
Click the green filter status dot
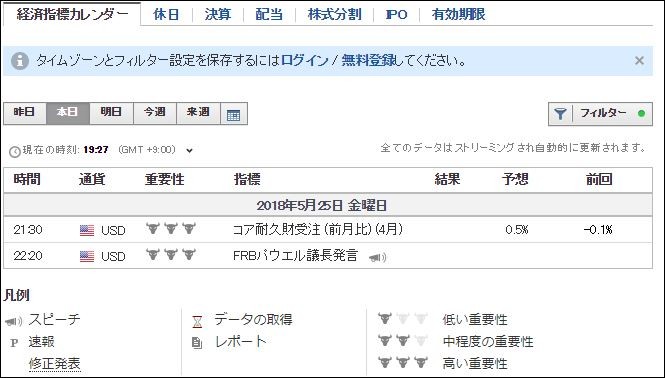coord(641,114)
